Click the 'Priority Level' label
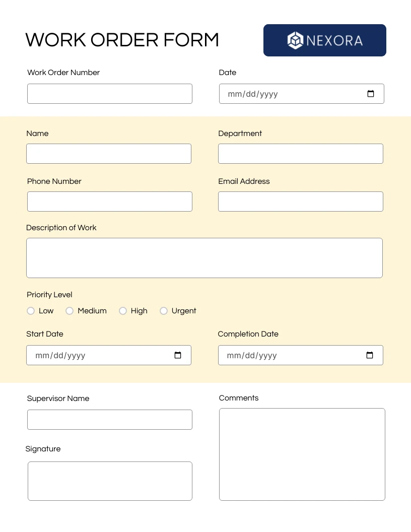The image size is (411, 532). (49, 295)
